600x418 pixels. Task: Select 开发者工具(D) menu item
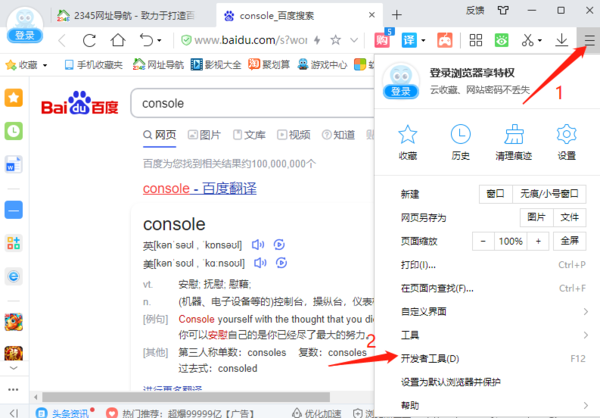click(x=487, y=359)
